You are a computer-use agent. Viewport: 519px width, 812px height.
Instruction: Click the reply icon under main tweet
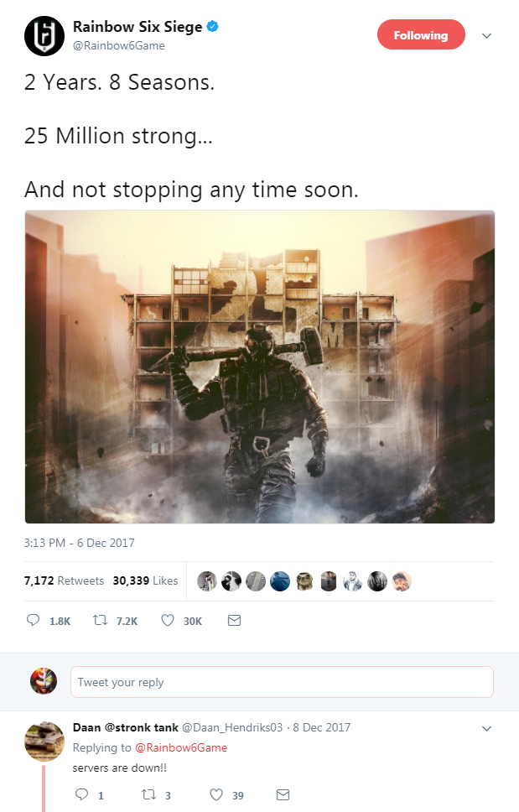point(33,620)
